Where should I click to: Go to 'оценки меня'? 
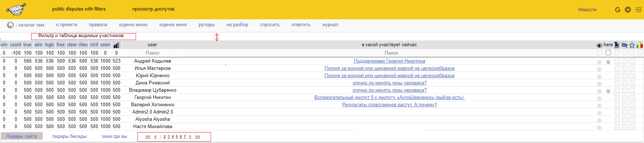[173, 25]
